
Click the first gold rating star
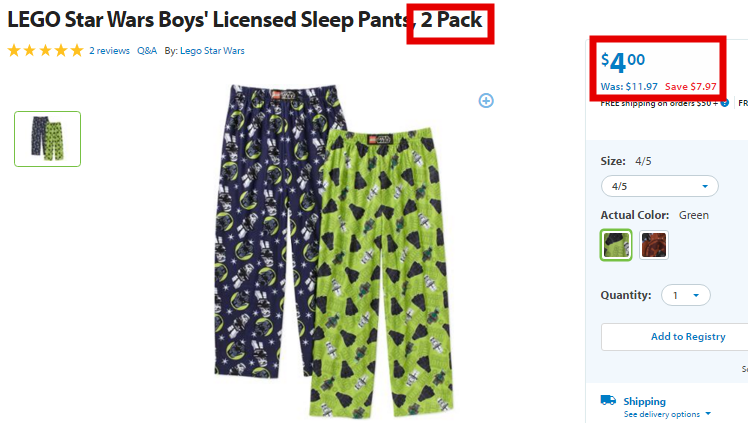point(14,51)
